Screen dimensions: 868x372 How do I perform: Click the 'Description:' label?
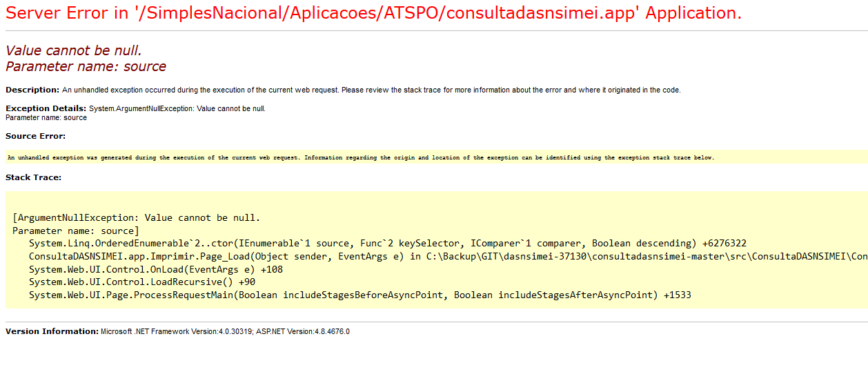[x=32, y=90]
